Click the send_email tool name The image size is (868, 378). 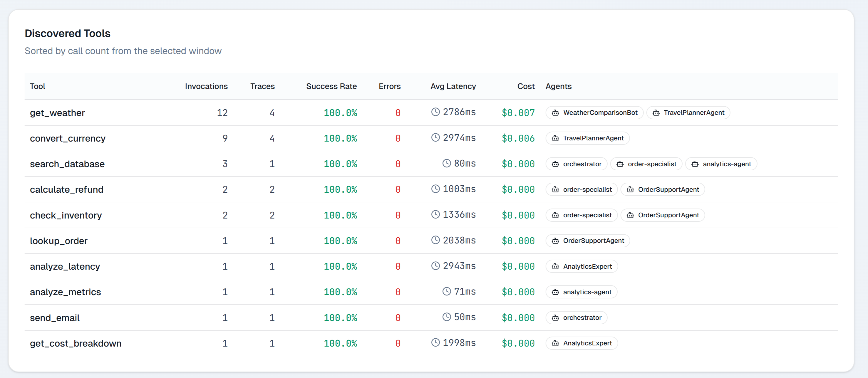click(x=55, y=317)
